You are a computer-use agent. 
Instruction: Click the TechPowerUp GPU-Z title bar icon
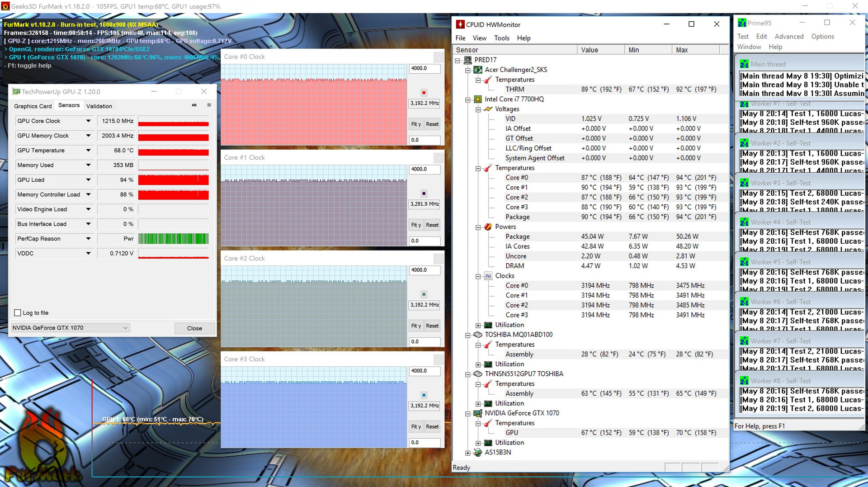pyautogui.click(x=16, y=91)
